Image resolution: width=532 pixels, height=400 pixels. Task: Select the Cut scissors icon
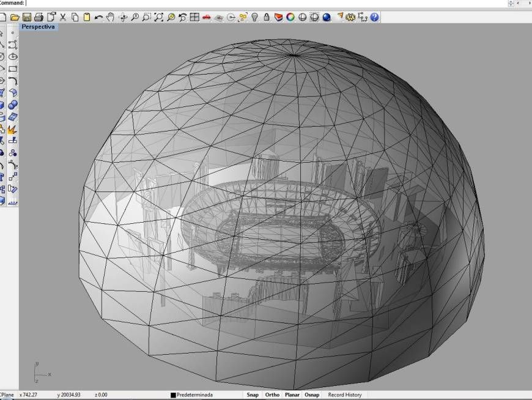click(63, 17)
